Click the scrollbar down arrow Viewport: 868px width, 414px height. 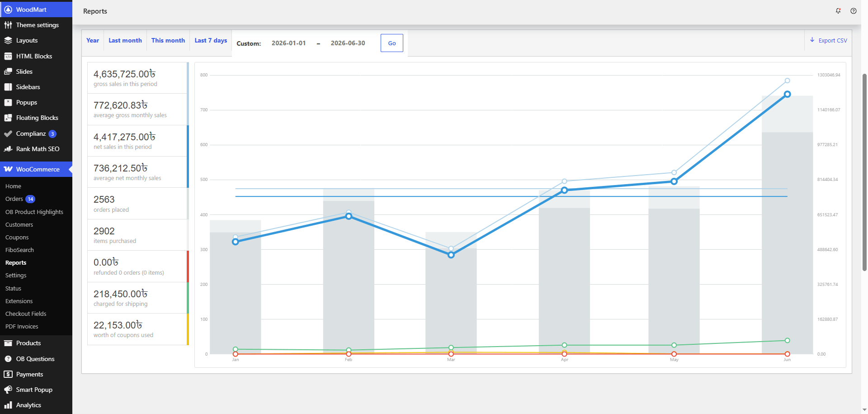point(864,410)
